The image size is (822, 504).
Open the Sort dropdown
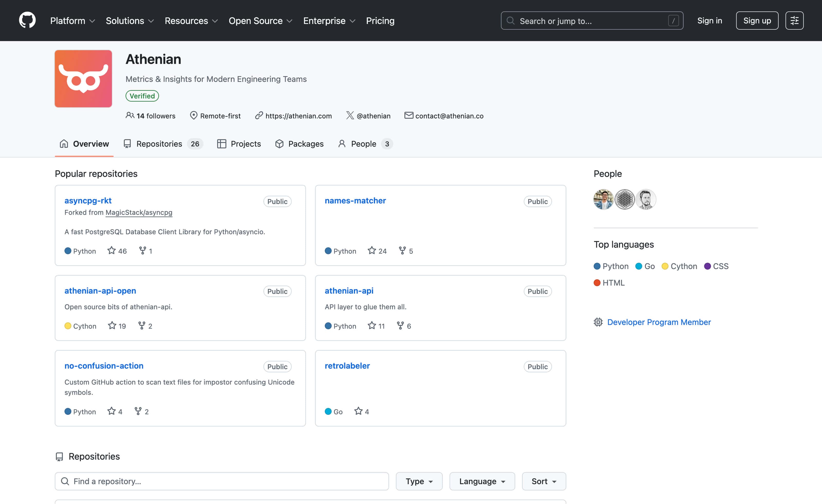544,481
